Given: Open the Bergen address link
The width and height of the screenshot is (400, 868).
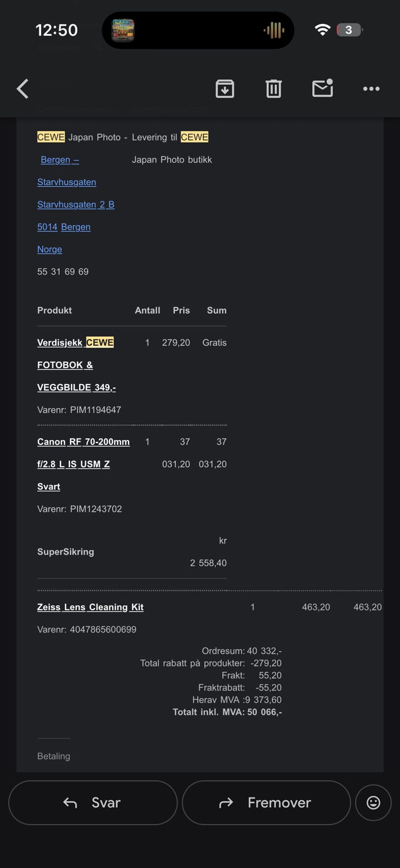Looking at the screenshot, I should pyautogui.click(x=60, y=159).
